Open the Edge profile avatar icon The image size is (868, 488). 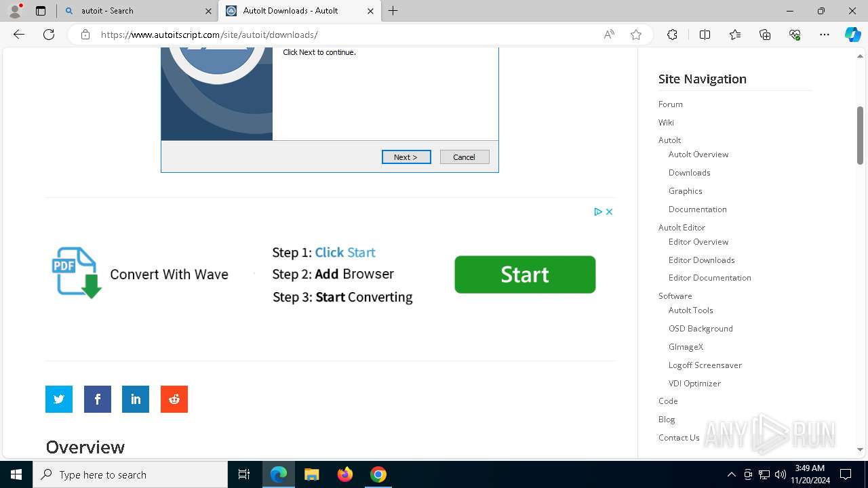[x=15, y=11]
